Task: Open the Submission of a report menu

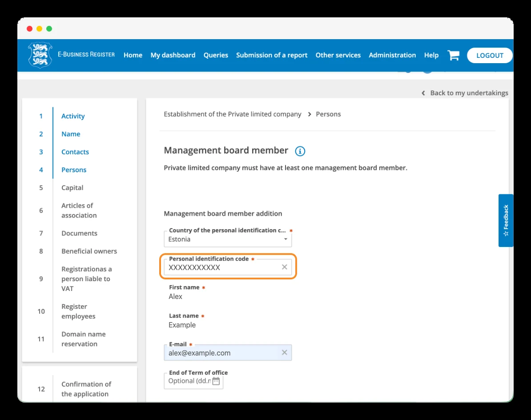Action: pyautogui.click(x=272, y=55)
